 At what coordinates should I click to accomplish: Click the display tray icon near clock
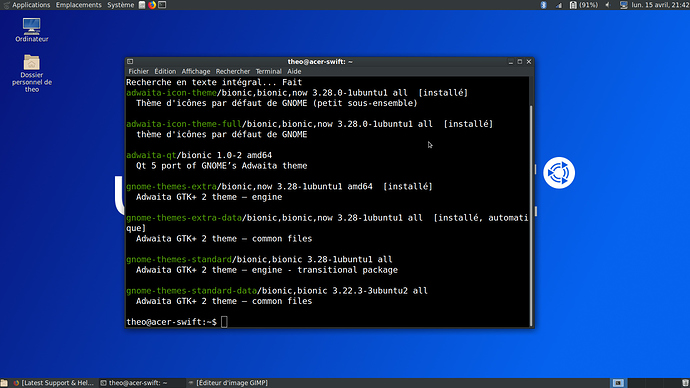point(624,5)
